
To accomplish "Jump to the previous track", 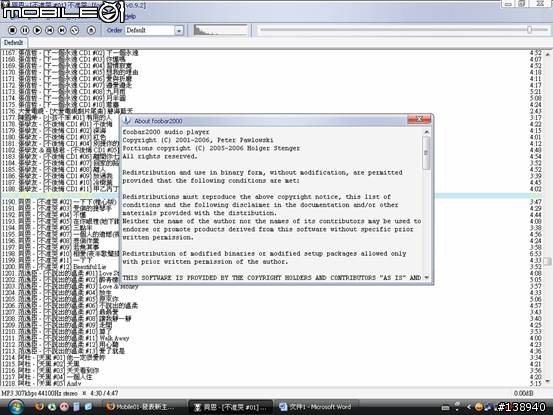I will coord(50,30).
